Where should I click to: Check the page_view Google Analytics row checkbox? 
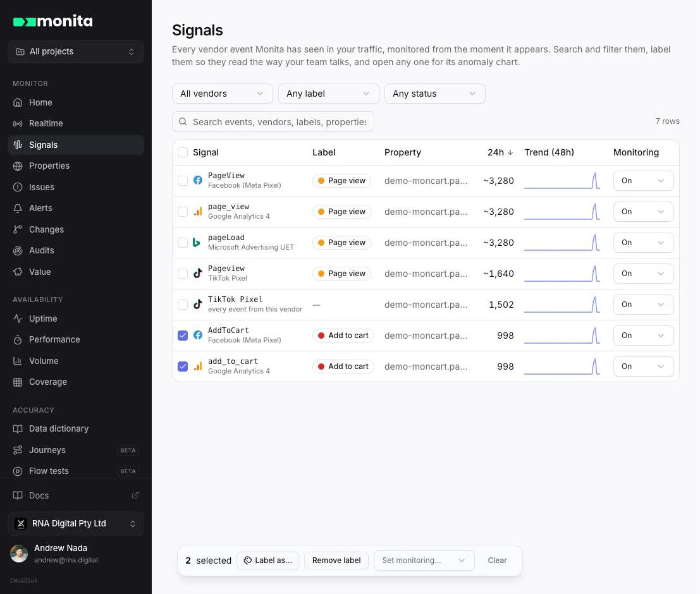(x=183, y=212)
